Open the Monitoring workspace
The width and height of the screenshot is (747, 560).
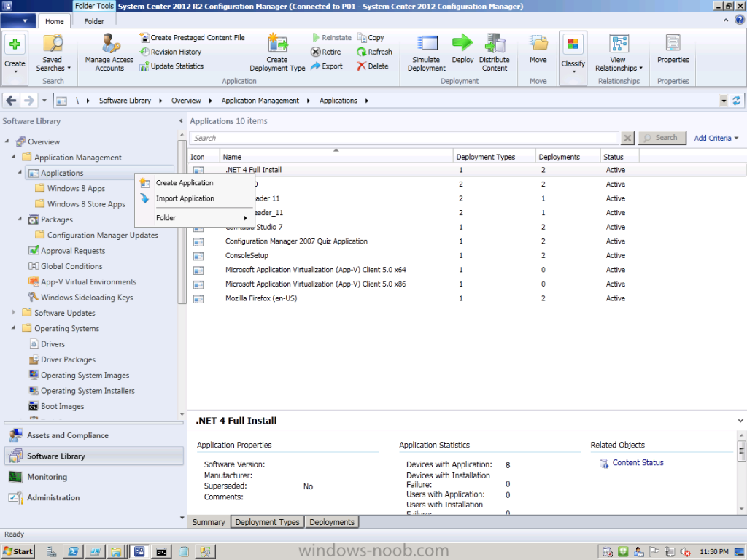(x=94, y=477)
